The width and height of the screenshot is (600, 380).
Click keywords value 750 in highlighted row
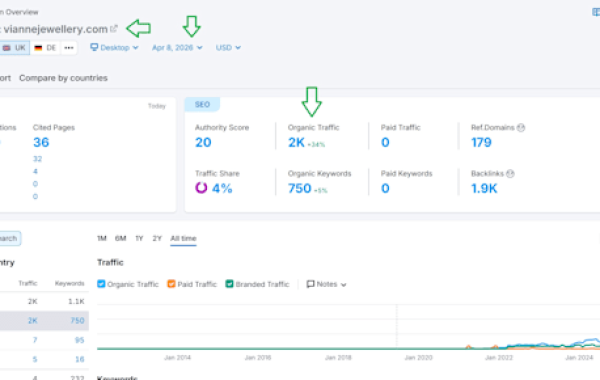[77, 321]
